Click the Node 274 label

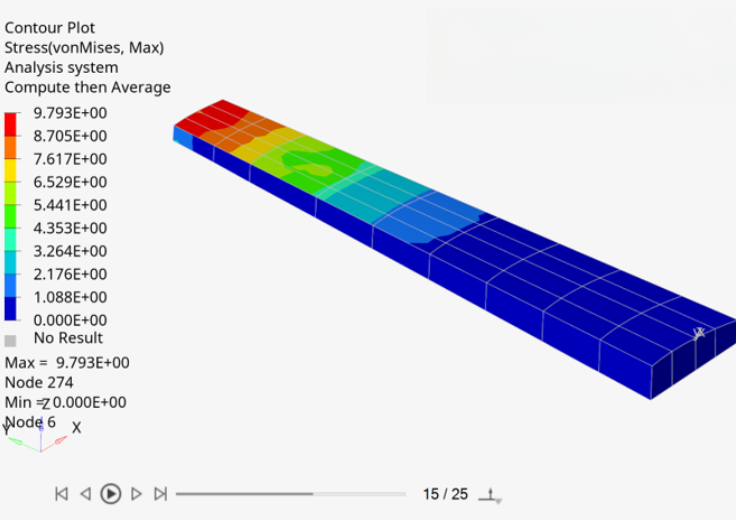coord(39,382)
